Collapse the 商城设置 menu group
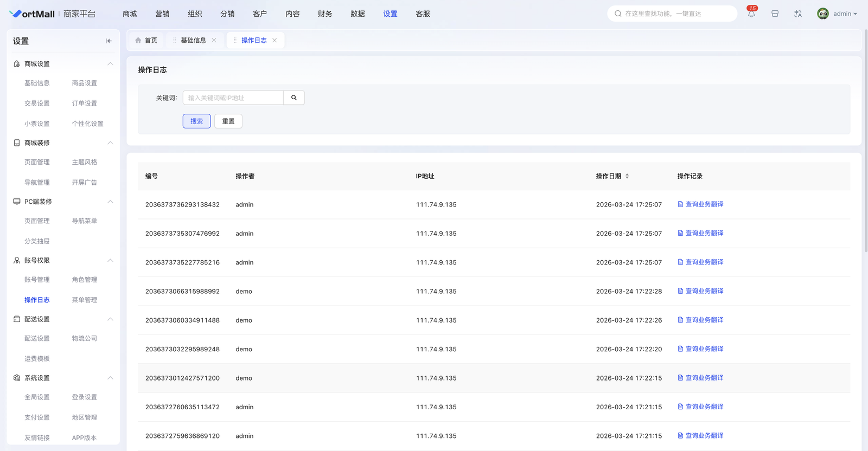Viewport: 868px width, 451px height. [110, 64]
